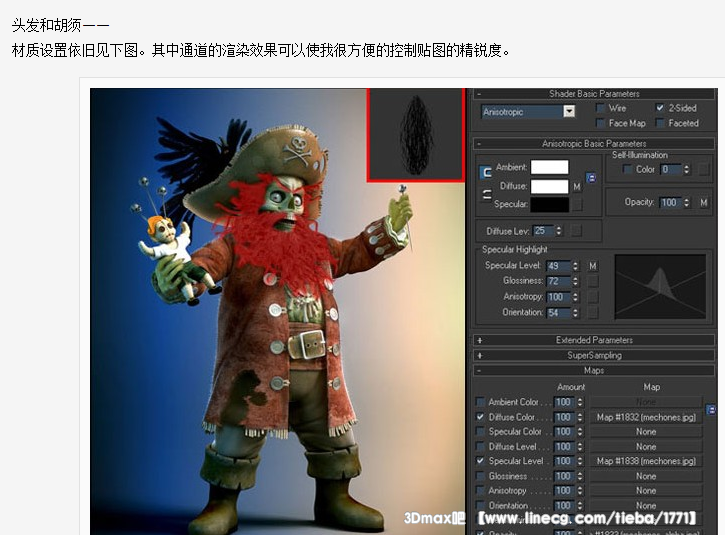Open Map #1832 (mechones.jpg) diffuse map
The height and width of the screenshot is (535, 725).
tap(646, 417)
